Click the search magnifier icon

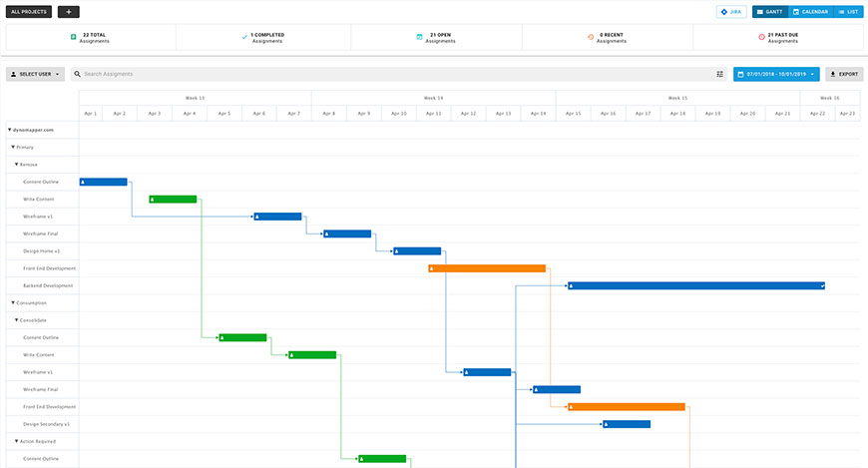tap(78, 74)
